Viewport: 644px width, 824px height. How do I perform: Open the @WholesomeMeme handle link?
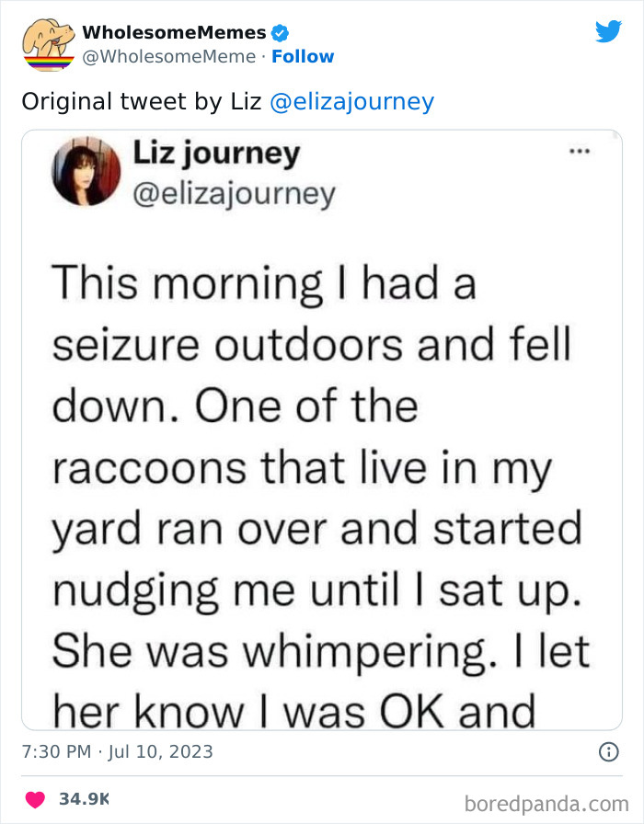[x=169, y=57]
